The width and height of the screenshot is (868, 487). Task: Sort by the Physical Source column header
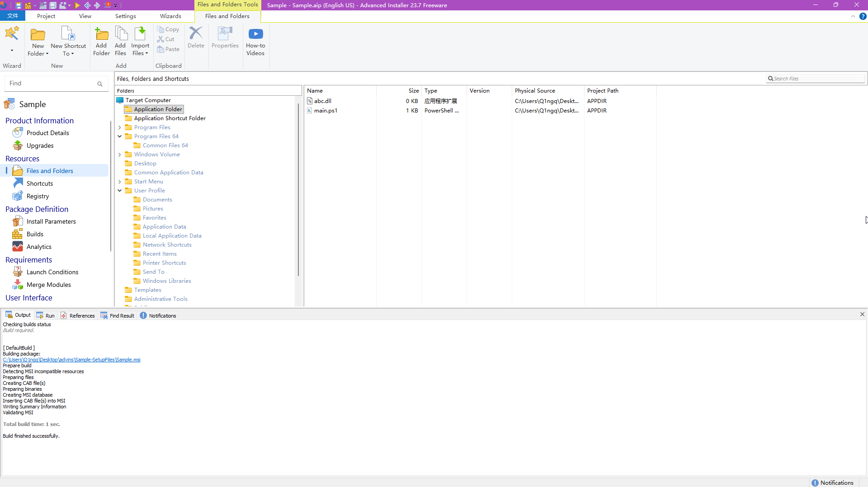pos(548,91)
